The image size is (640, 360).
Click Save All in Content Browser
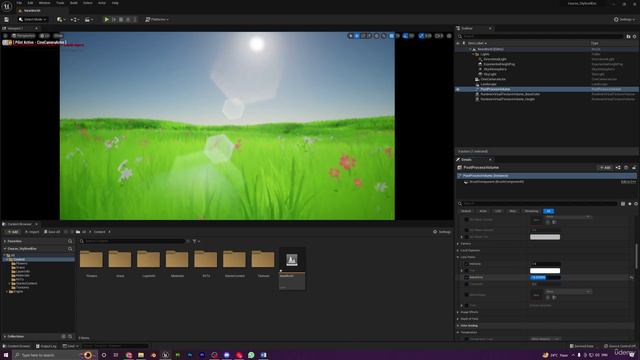click(x=52, y=232)
